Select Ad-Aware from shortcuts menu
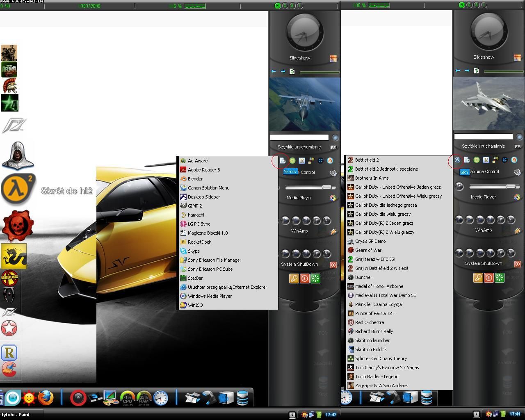This screenshot has width=525, height=420. click(x=228, y=161)
